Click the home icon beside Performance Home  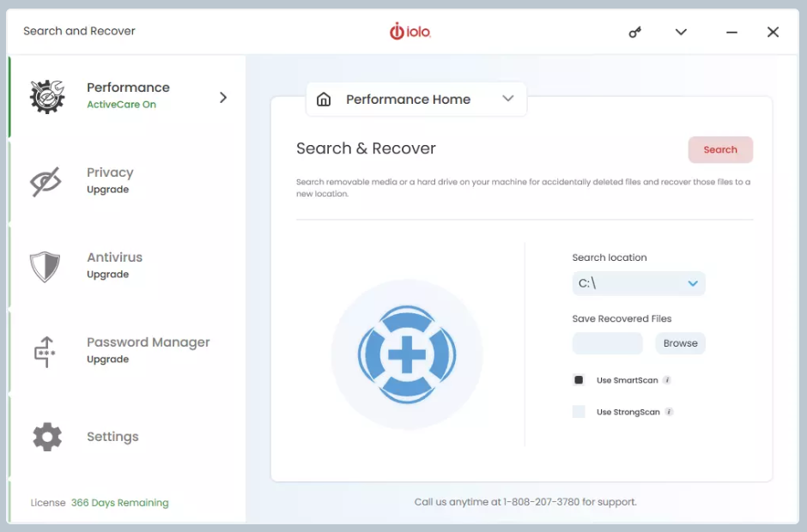324,100
